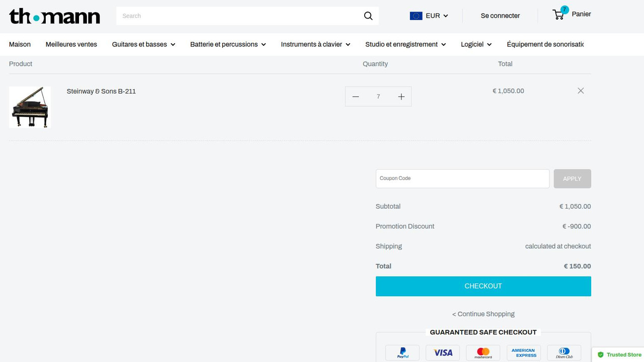Click Continue Shopping link
Image resolution: width=644 pixels, height=362 pixels.
[x=483, y=314]
